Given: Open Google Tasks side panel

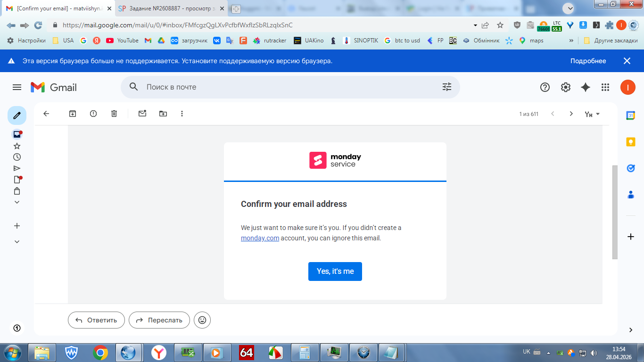Looking at the screenshot, I should point(631,168).
